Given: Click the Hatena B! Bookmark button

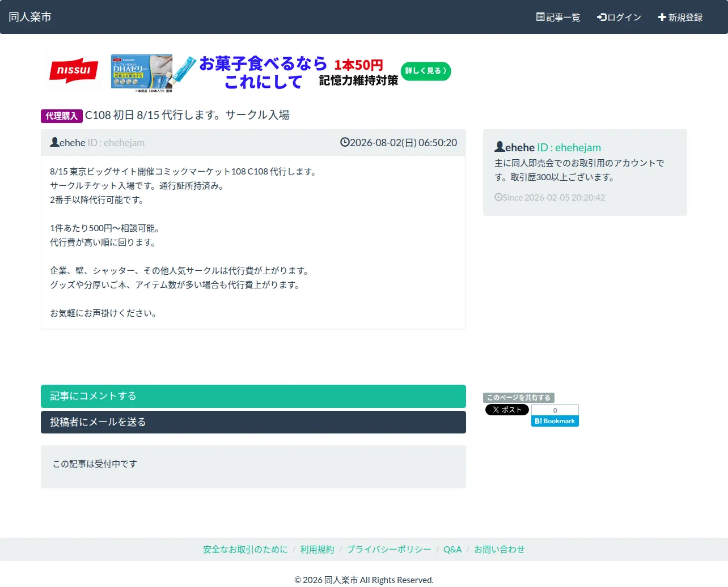Looking at the screenshot, I should pos(555,421).
